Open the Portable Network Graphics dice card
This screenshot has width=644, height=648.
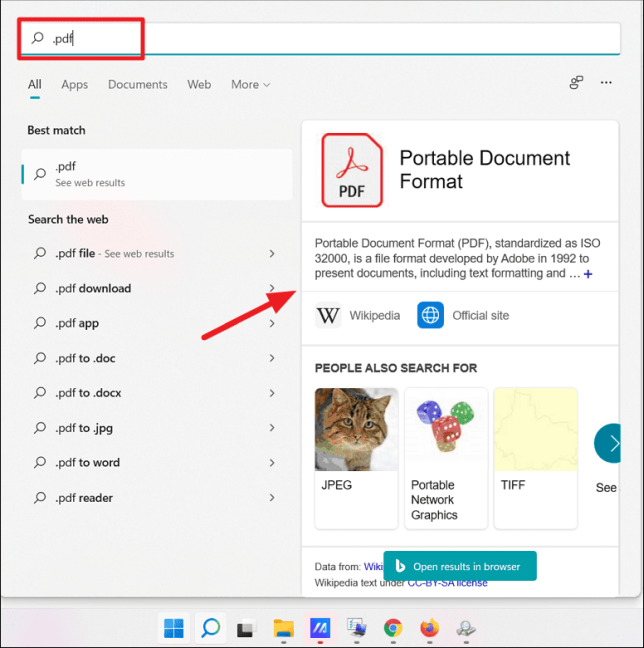(x=446, y=458)
